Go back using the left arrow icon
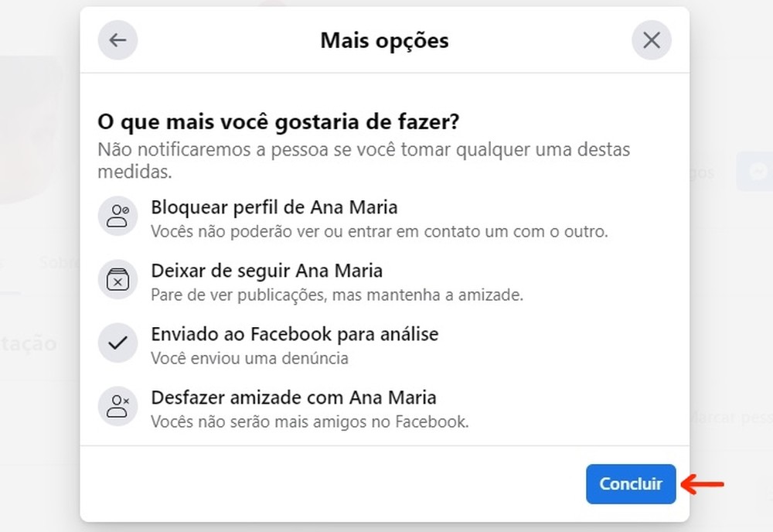773x532 pixels. [117, 40]
